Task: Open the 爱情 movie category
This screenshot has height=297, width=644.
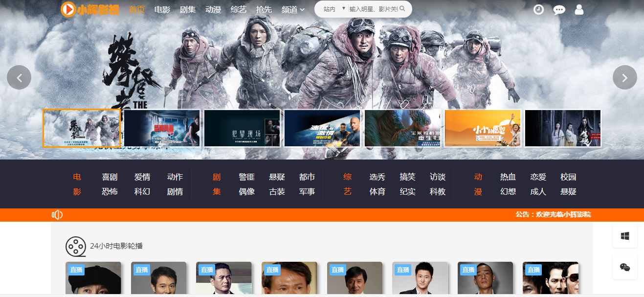Action: coord(142,177)
